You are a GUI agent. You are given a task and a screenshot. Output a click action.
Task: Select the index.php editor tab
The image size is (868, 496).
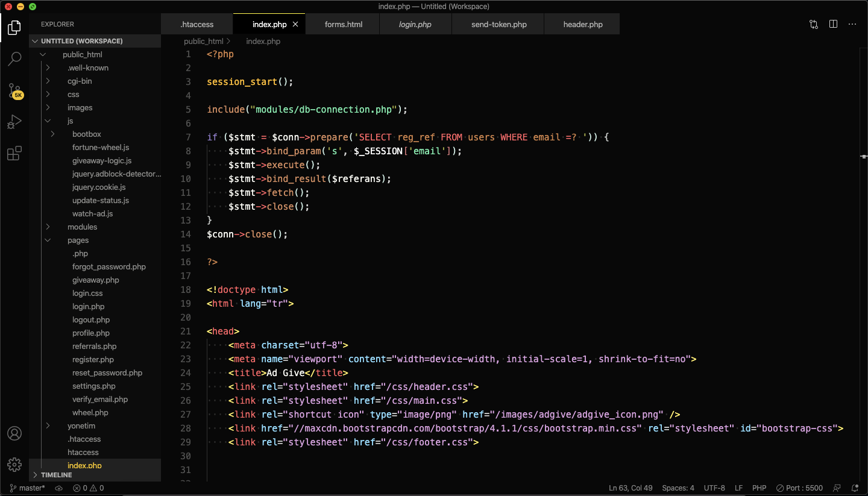tap(269, 24)
